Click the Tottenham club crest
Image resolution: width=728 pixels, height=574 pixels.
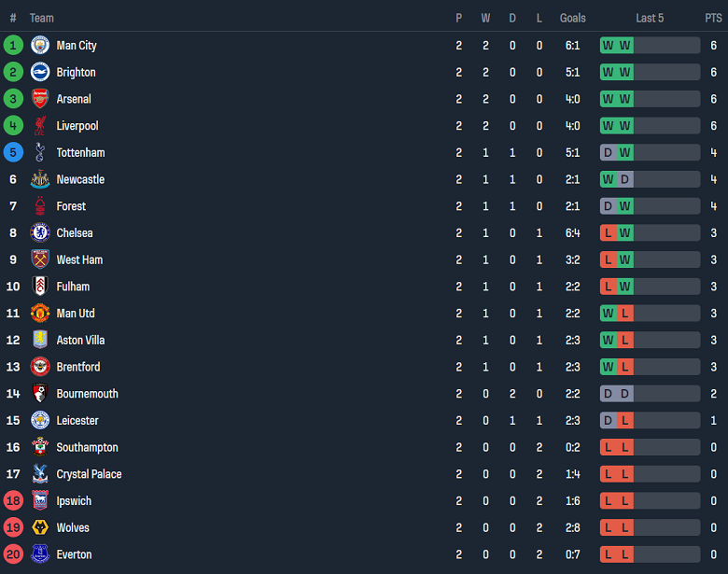[40, 153]
